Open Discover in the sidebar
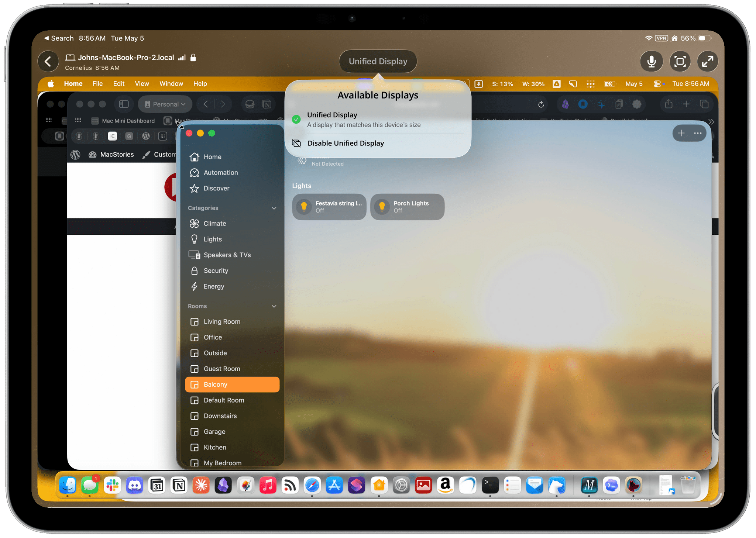Image resolution: width=756 pixels, height=538 pixels. 232,189
